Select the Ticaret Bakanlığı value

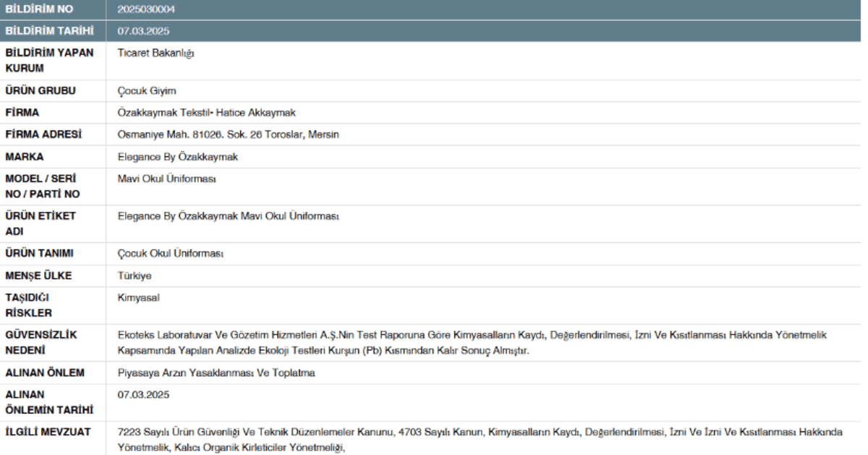(156, 53)
